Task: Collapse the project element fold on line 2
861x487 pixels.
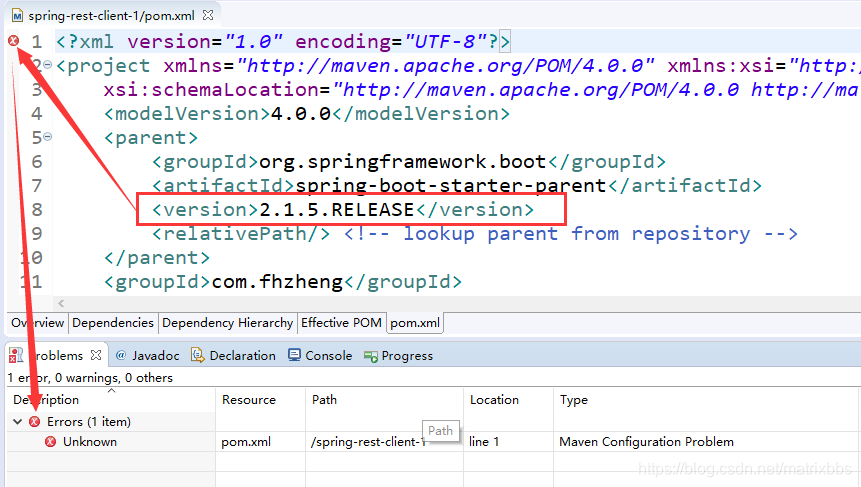Action: (x=48, y=65)
